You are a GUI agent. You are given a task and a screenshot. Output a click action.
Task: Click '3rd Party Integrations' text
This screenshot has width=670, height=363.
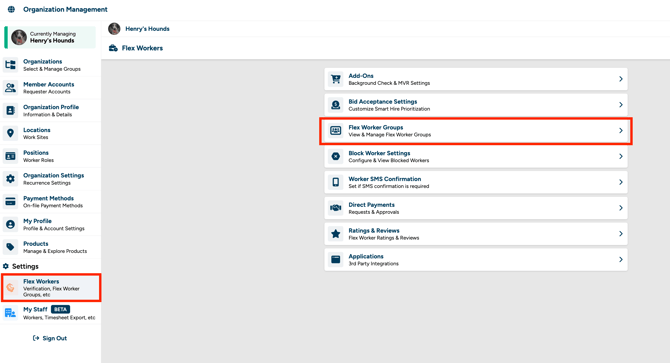pos(373,263)
